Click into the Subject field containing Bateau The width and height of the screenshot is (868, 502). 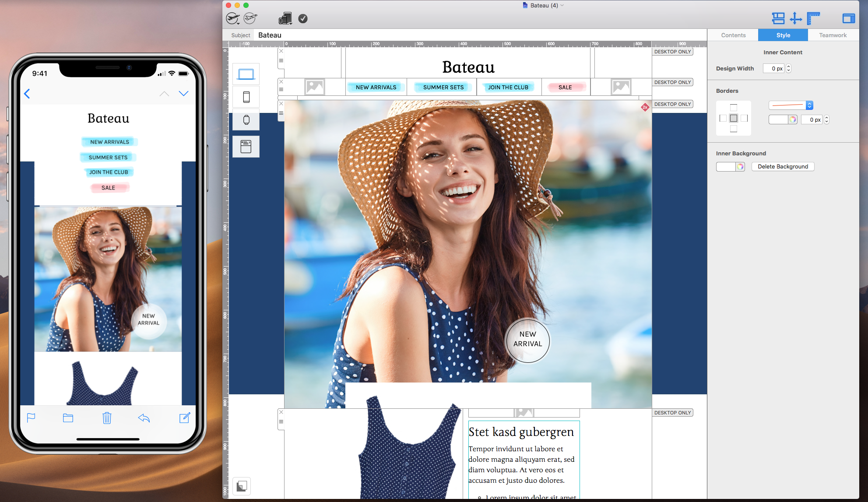480,35
